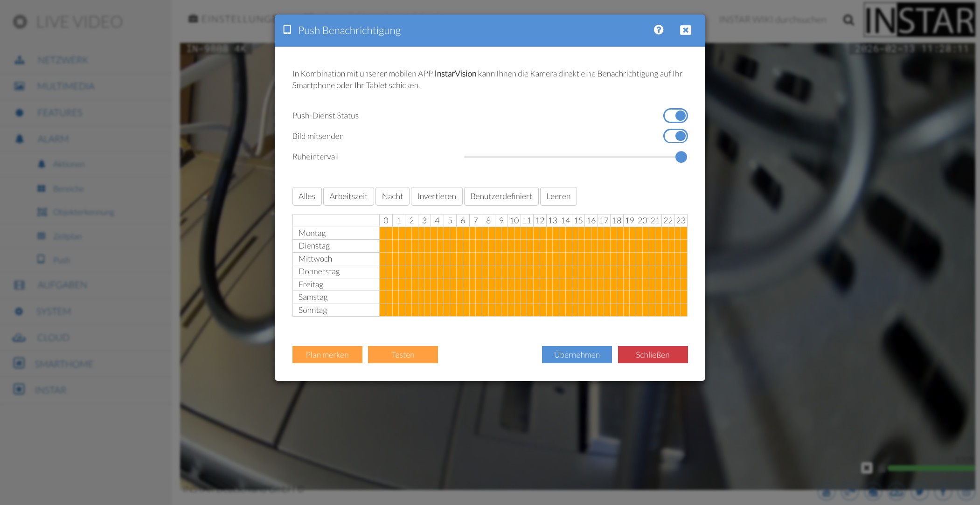Select the Nacht schedule preset
The image size is (980, 505).
point(392,196)
